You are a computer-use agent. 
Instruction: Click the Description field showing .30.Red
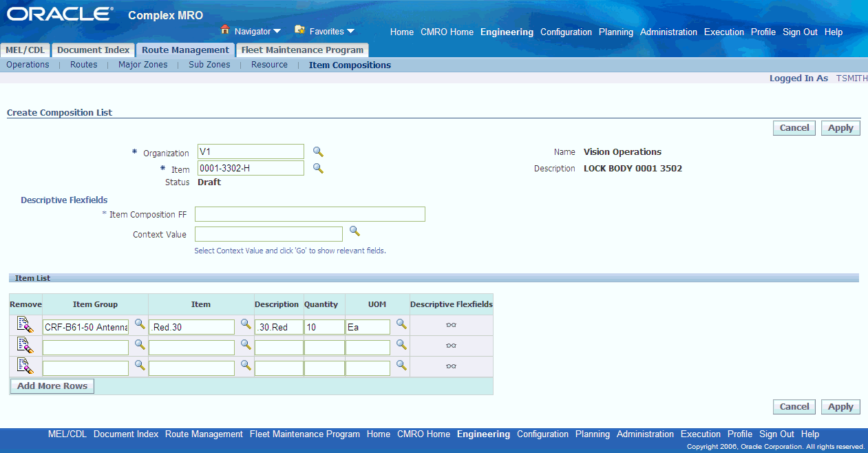[x=279, y=327]
